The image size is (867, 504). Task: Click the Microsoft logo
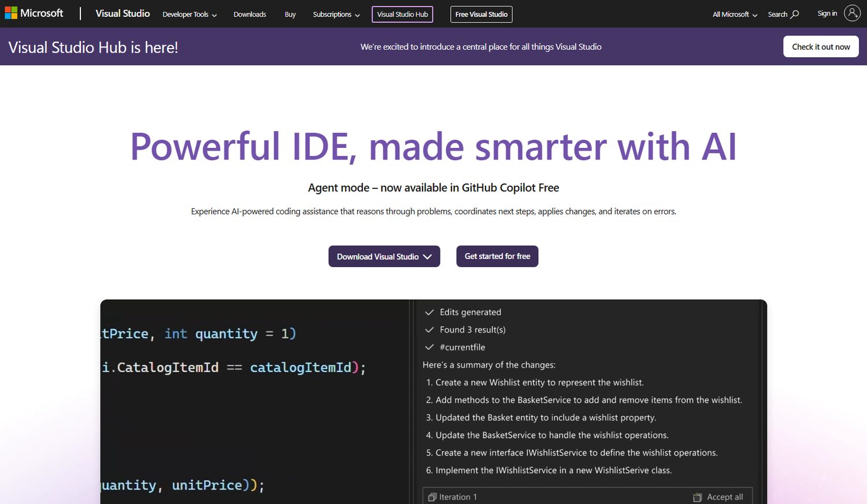[34, 13]
